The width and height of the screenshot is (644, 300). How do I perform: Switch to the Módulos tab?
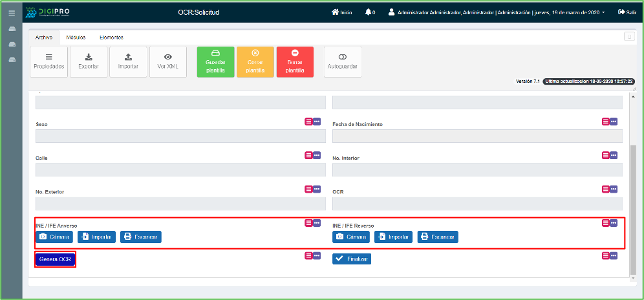(x=76, y=37)
